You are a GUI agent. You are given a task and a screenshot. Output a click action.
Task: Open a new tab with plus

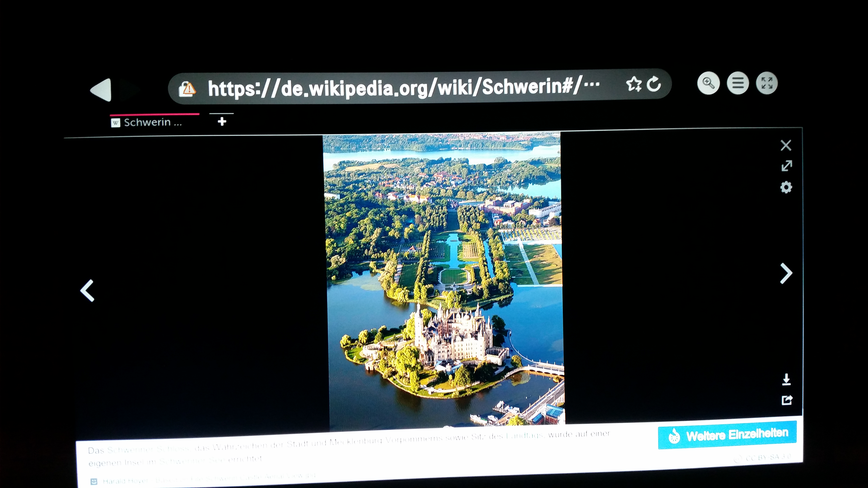tap(222, 121)
